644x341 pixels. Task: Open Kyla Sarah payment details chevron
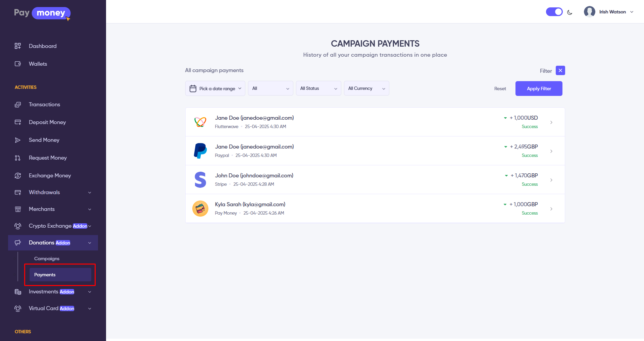pyautogui.click(x=551, y=209)
